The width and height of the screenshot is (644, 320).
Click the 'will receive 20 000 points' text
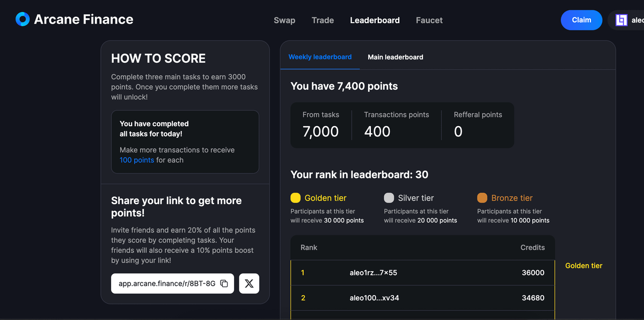pyautogui.click(x=420, y=221)
